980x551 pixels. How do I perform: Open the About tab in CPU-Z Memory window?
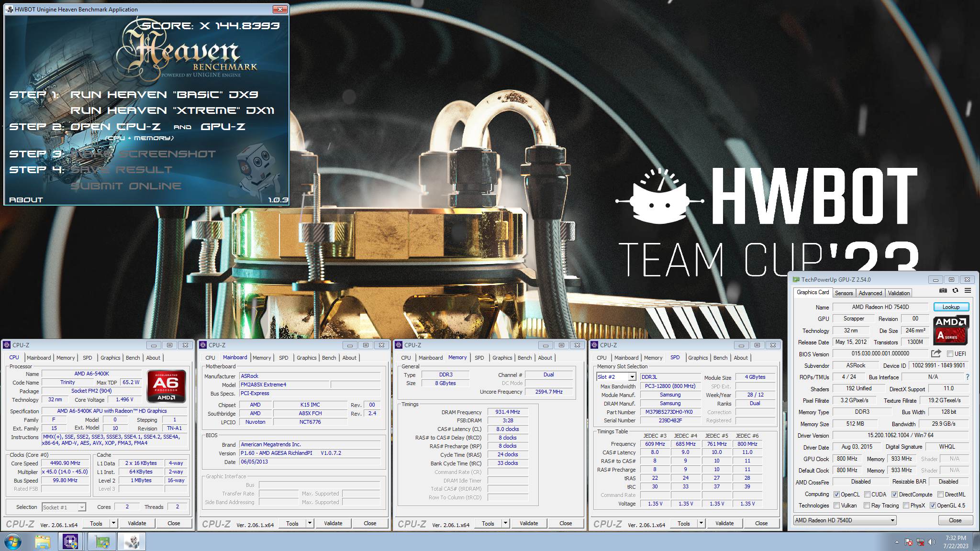[545, 358]
